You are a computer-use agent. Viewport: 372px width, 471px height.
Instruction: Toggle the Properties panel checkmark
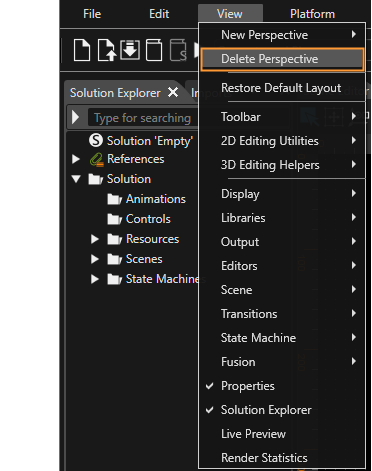point(209,386)
